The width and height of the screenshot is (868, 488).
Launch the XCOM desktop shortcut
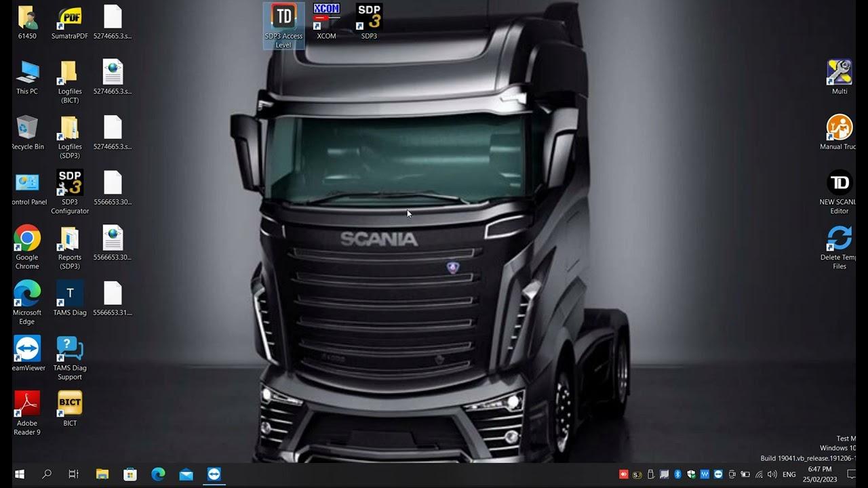(326, 18)
